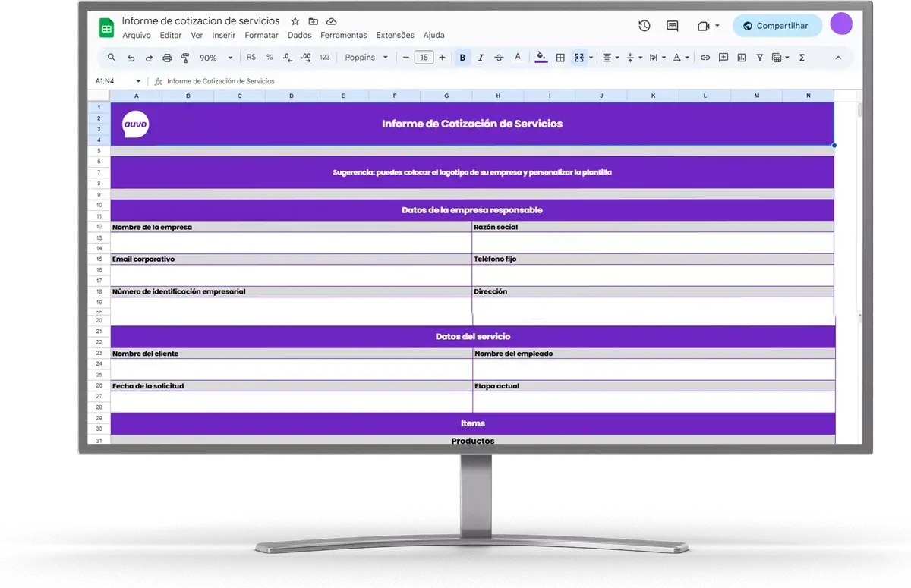
Task: Click the functions sigma icon
Action: tap(802, 58)
